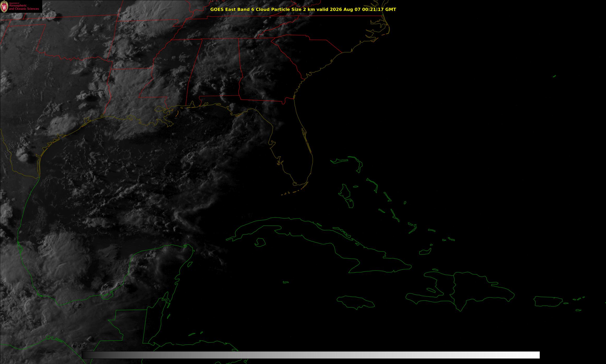Click the grayscale color bar legend
Image resolution: width=606 pixels, height=364 pixels.
coord(310,355)
